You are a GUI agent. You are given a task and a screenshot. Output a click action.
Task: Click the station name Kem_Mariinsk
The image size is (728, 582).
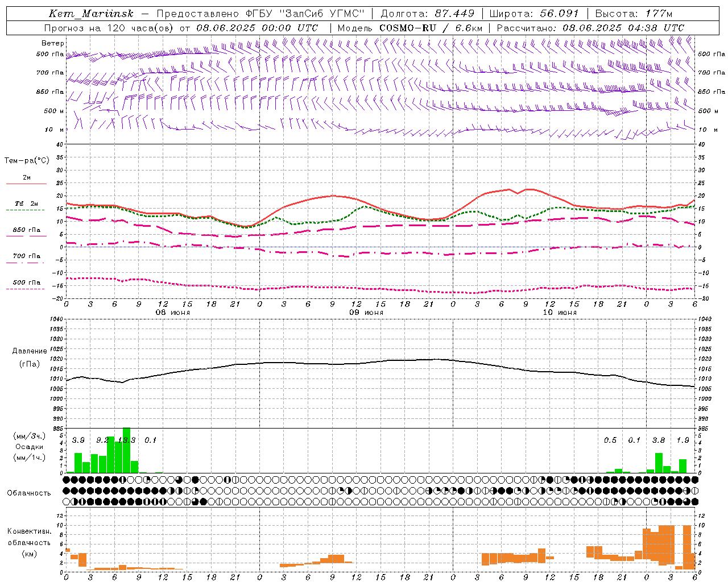click(x=91, y=14)
